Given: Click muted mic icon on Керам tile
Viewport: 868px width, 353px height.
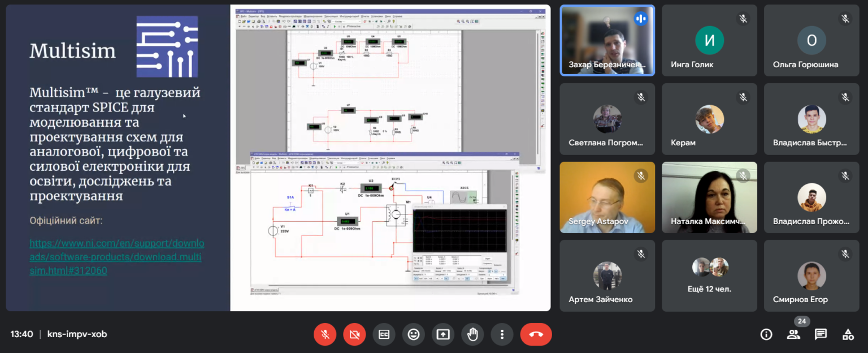Looking at the screenshot, I should coord(743,97).
